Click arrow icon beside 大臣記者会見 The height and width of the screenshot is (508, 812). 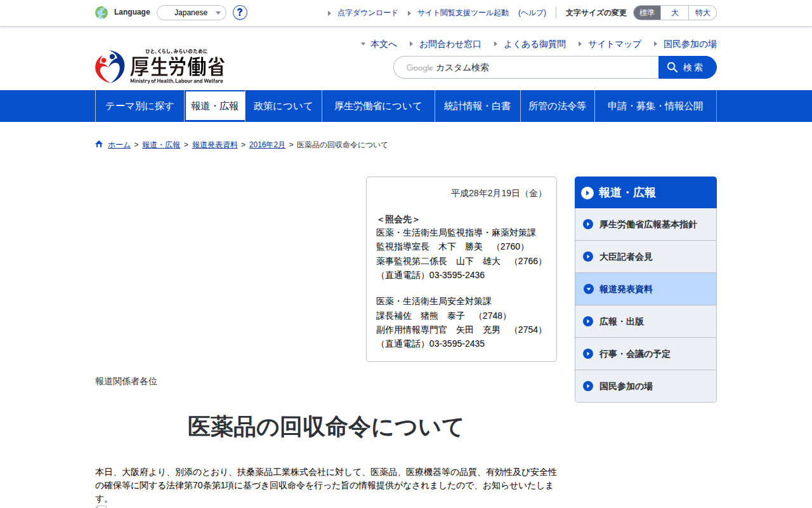pyautogui.click(x=588, y=257)
